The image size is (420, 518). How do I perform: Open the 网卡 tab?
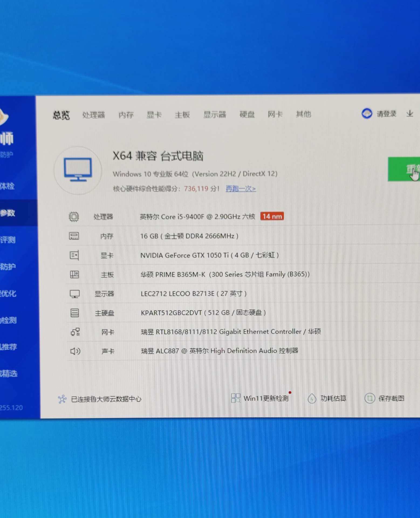[275, 114]
